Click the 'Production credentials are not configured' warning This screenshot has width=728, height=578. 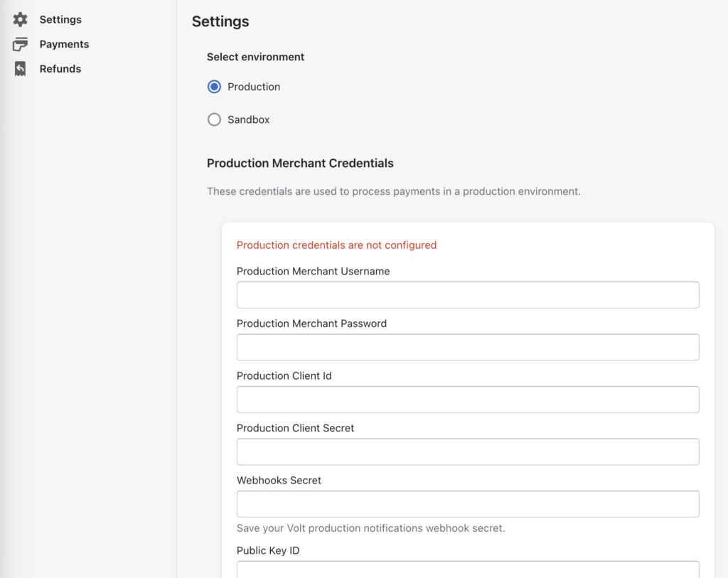coord(336,245)
